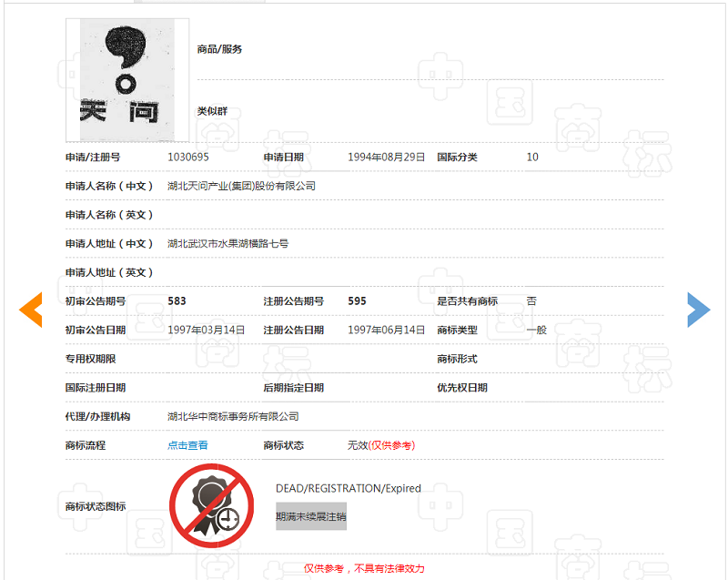Click registration announcement issue number 595
Screen dimensions: 728x580
pos(357,301)
